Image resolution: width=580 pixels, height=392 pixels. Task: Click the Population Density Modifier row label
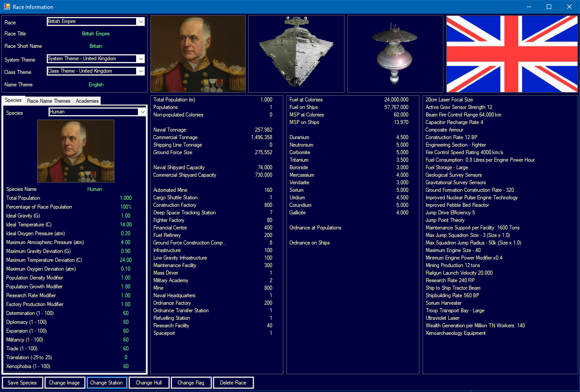(35, 278)
